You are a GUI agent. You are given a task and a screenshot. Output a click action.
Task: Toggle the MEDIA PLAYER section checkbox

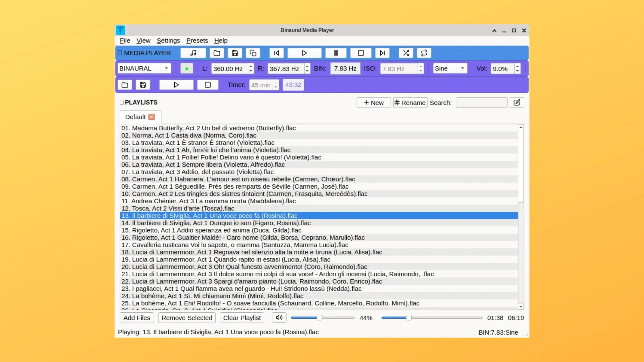pyautogui.click(x=120, y=53)
